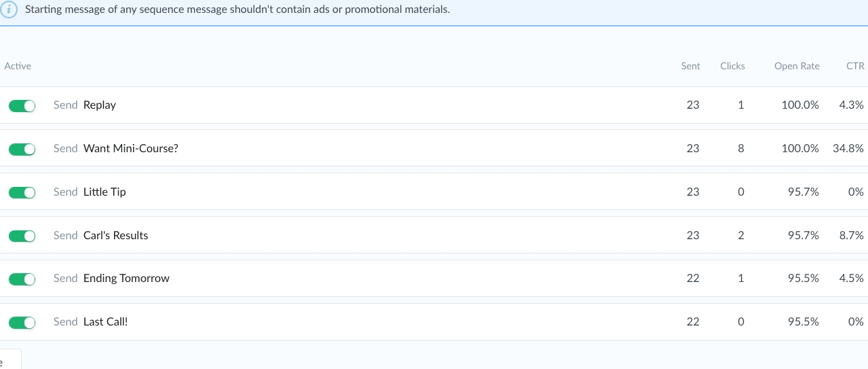Open the Ending Tomorrow message
Image resolution: width=868 pixels, height=369 pixels.
[x=126, y=278]
